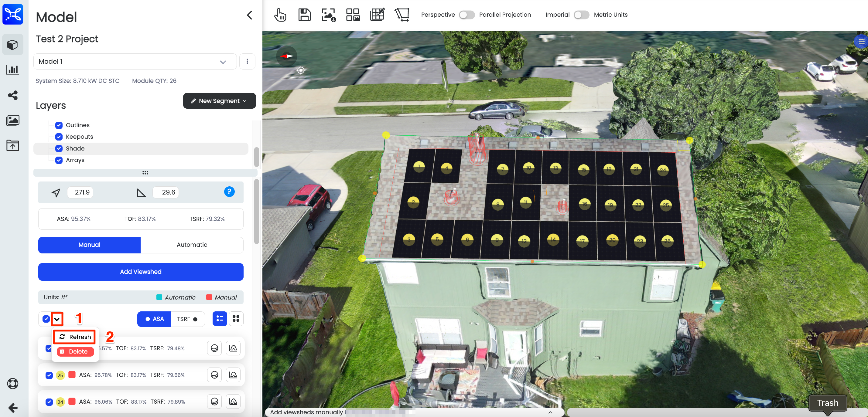The width and height of the screenshot is (868, 417).
Task: Click the tilt 29.6 input field
Action: (x=166, y=192)
